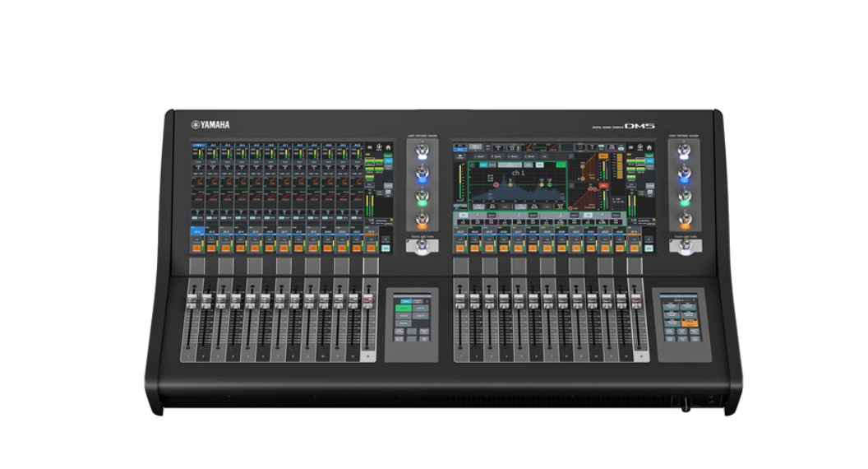Viewport: 868px width, 469px height.
Task: Tap the orange button on the right small utility screen
Action: 690,323
